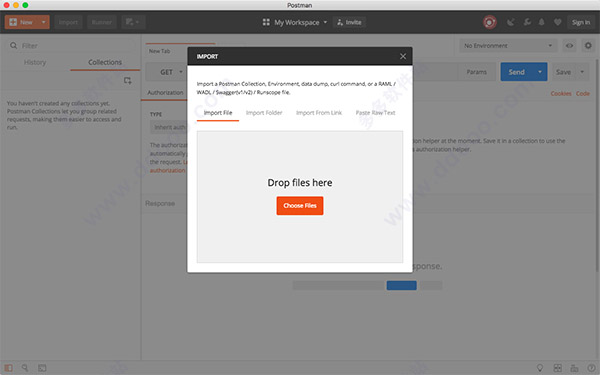Click the two-pane layout icon
The image size is (600, 375).
(558, 368)
